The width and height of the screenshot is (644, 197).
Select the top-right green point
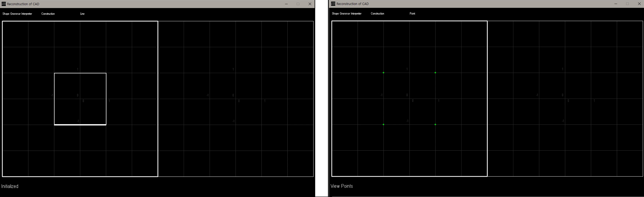pos(435,73)
